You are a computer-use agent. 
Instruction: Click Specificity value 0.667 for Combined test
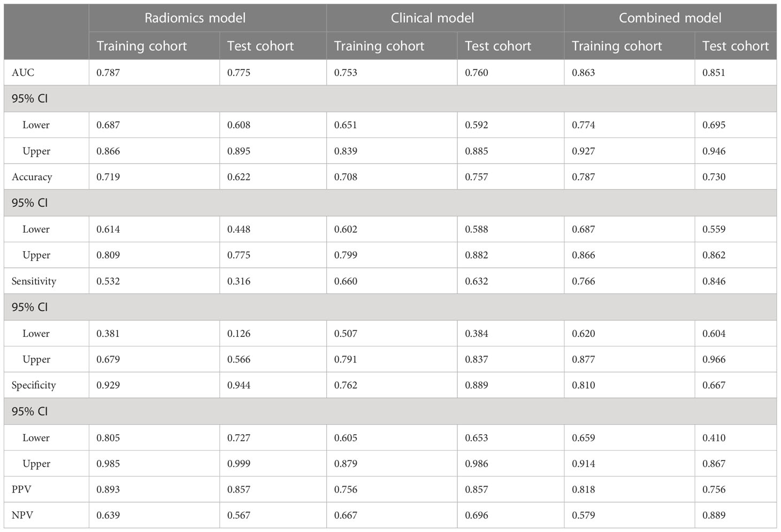(x=714, y=385)
